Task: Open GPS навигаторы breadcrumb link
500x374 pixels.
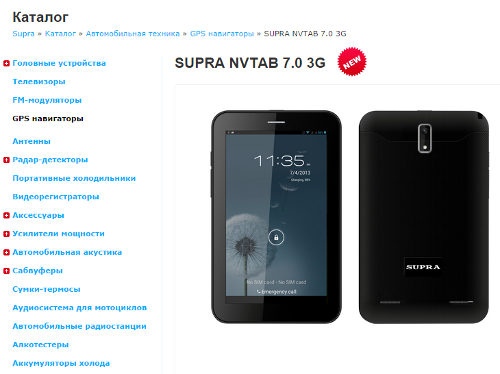Action: (x=222, y=34)
